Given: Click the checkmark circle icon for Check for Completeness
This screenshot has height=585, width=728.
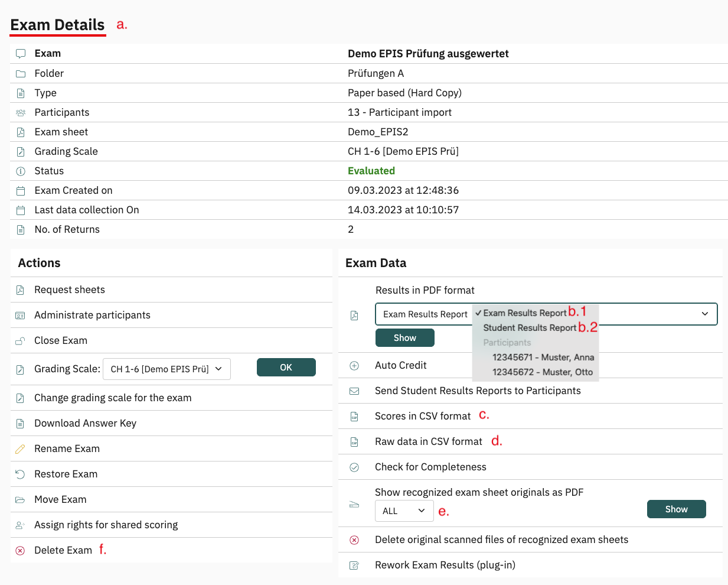Looking at the screenshot, I should coord(354,467).
